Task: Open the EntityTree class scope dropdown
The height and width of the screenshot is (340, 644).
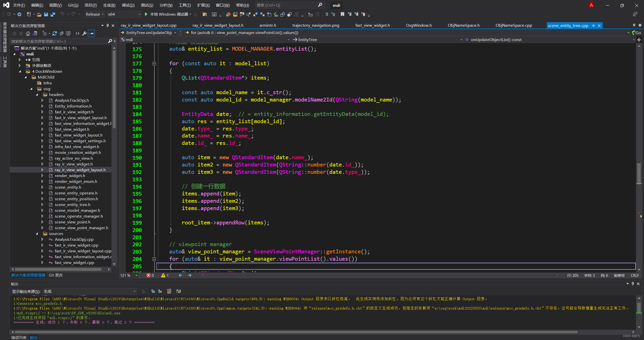Action: 377,40
